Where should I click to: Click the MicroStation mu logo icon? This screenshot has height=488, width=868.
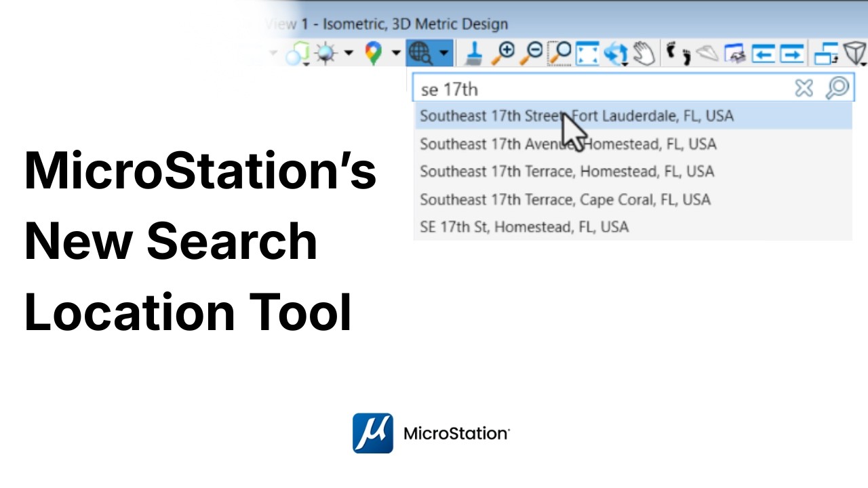click(x=373, y=433)
